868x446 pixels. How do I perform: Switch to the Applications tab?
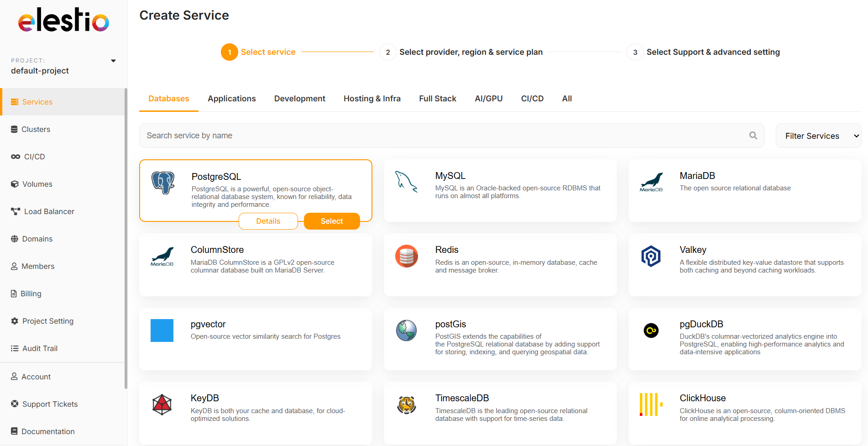[232, 99]
